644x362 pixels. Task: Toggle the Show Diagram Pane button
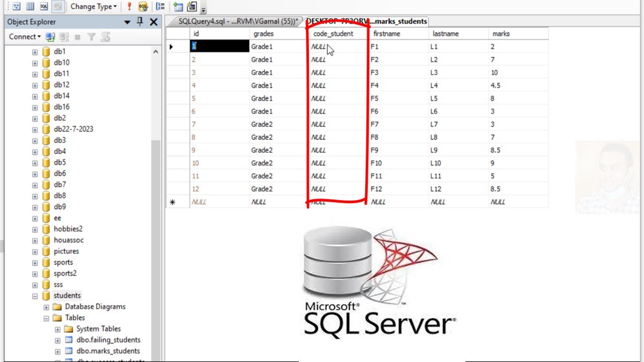(17, 7)
